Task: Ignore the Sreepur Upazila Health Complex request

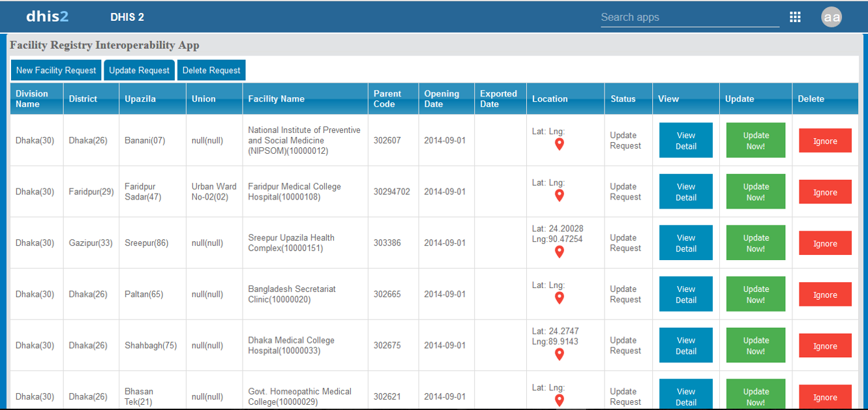Action: tap(825, 243)
